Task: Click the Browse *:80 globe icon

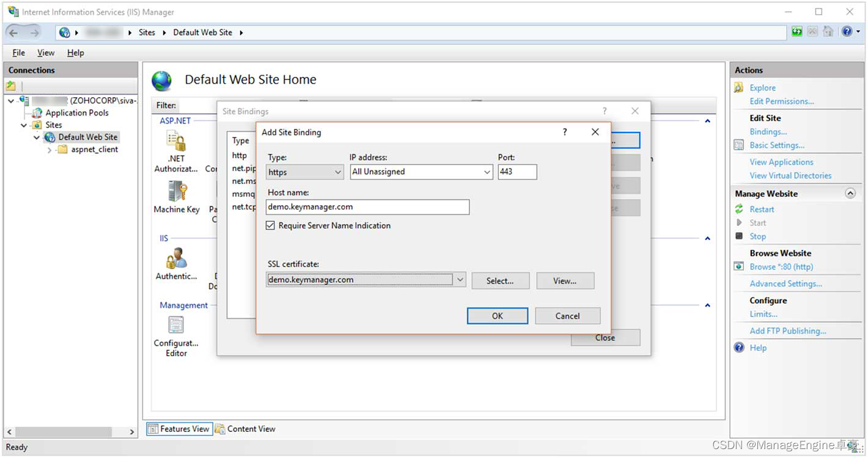Action: pos(739,266)
